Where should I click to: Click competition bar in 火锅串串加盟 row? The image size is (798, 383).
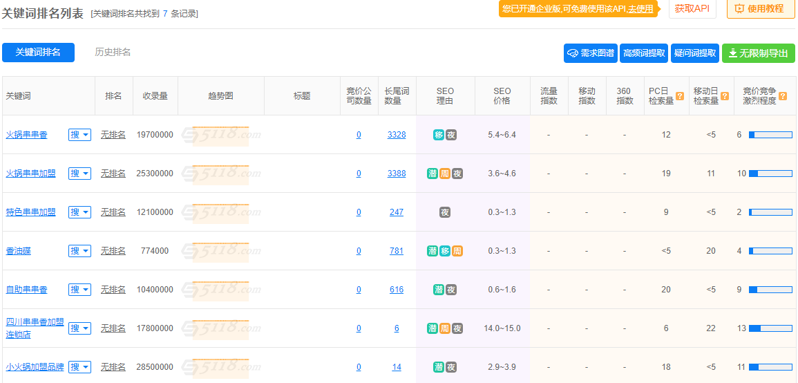[x=771, y=173]
